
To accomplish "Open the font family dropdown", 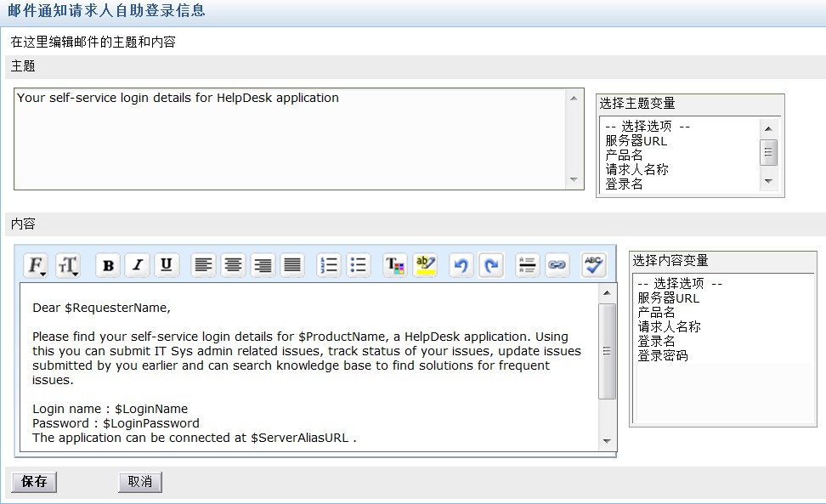I will pos(37,265).
